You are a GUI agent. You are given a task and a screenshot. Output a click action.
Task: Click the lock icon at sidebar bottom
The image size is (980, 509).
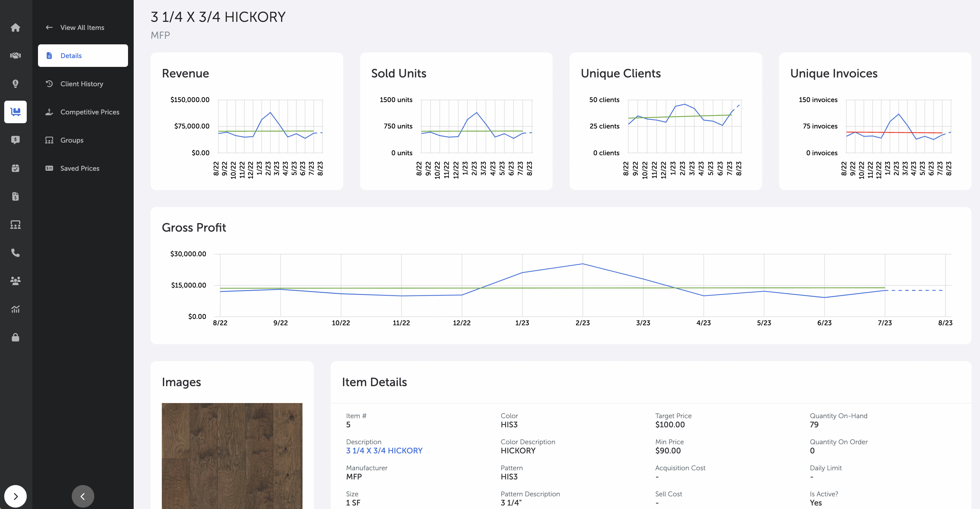point(15,337)
